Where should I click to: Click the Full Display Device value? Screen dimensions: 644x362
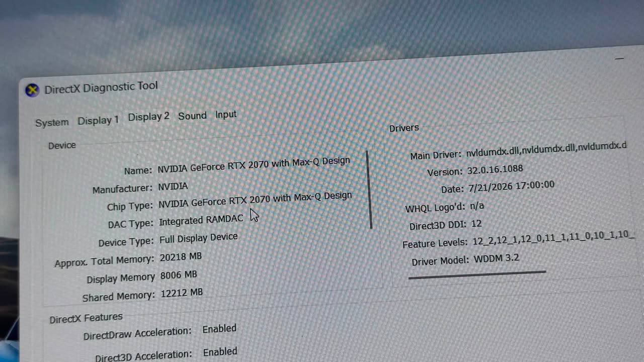(x=199, y=238)
